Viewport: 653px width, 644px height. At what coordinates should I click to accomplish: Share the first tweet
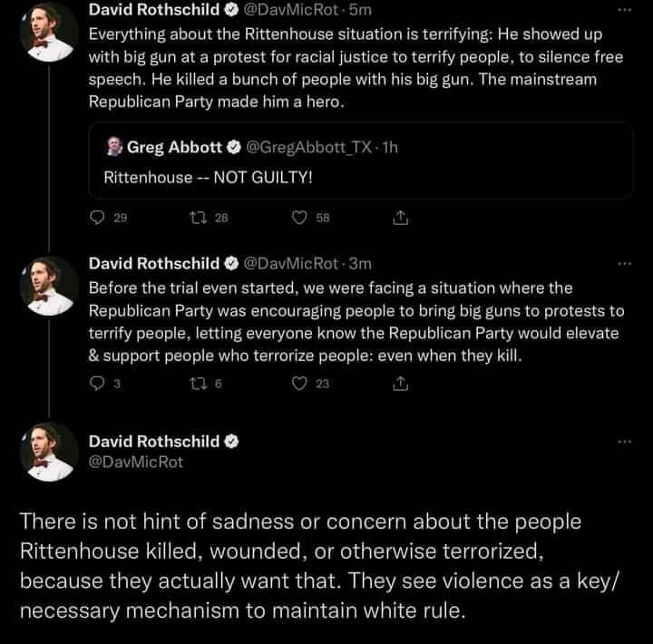pos(399,218)
